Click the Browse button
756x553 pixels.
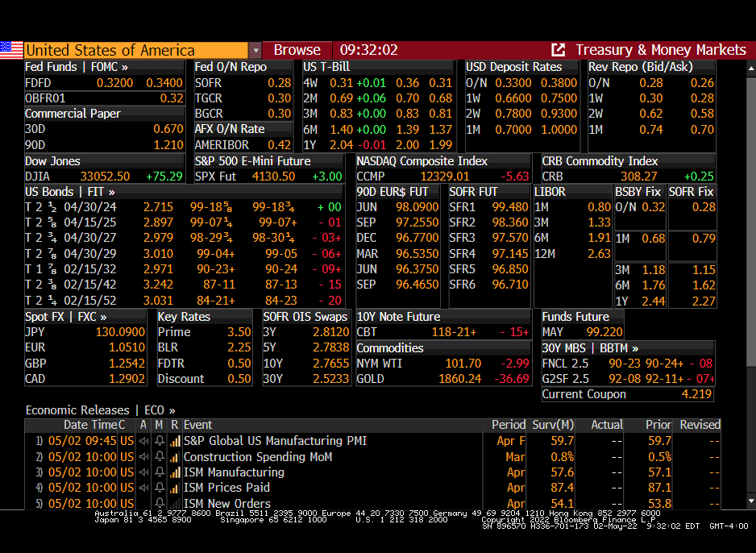(x=297, y=50)
